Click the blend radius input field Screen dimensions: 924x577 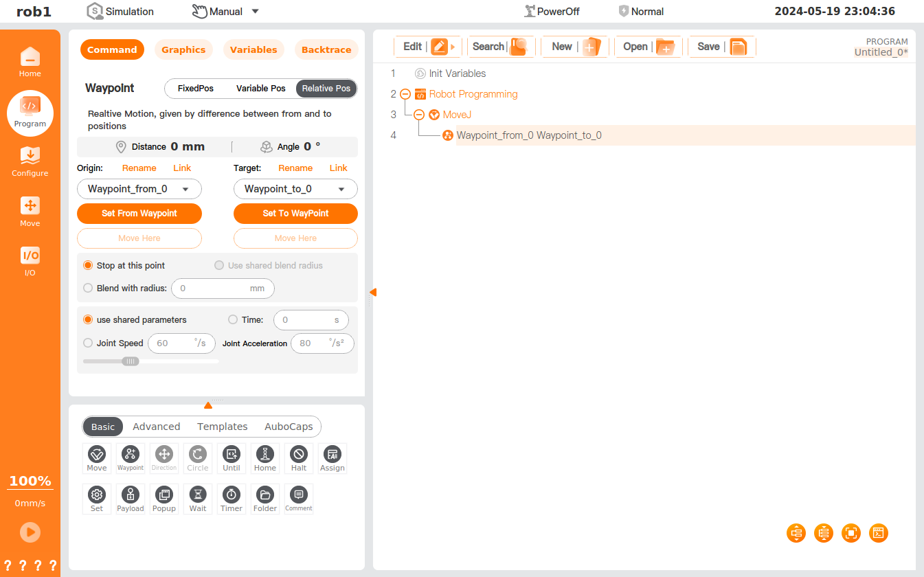(x=213, y=288)
